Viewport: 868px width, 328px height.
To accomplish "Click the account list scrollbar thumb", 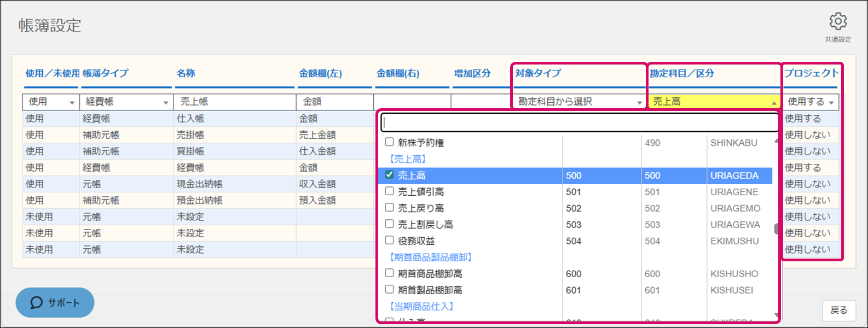I will tap(776, 229).
